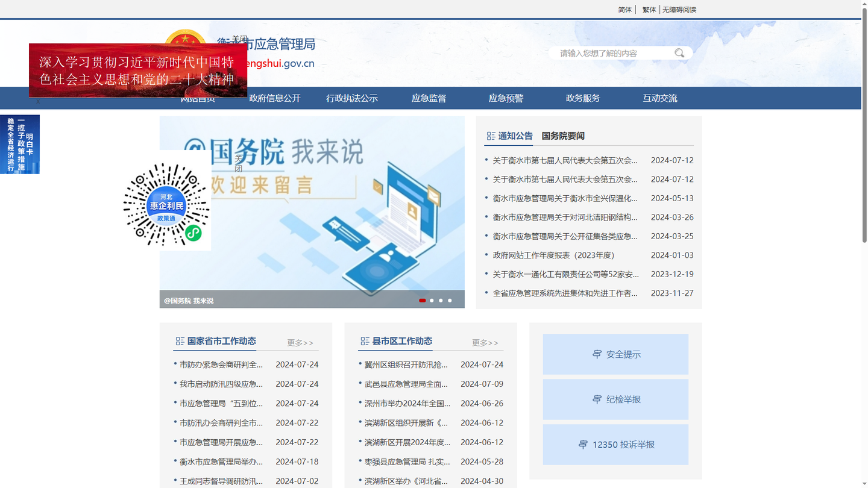Screen dimensions: 868x488
Task: Open the 应急监督 menu
Action: coord(429,98)
